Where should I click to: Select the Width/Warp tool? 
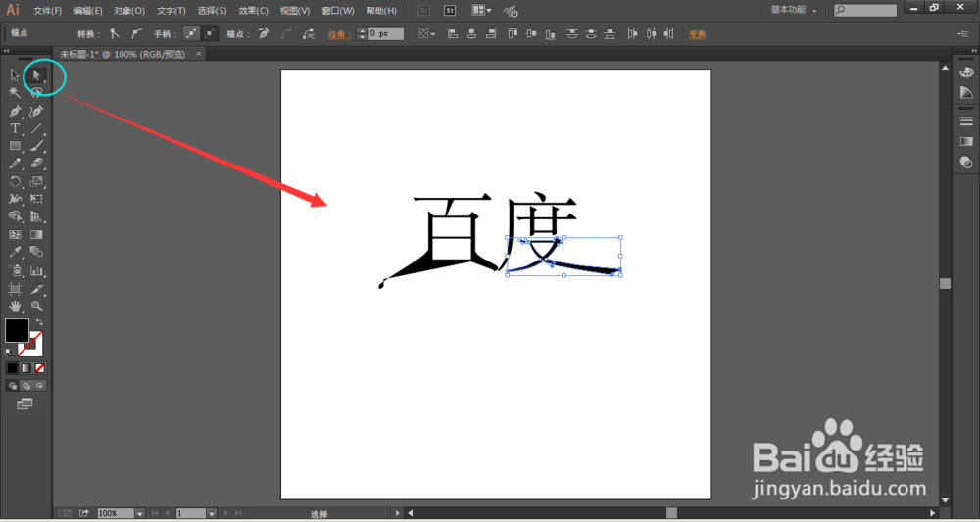[15, 199]
